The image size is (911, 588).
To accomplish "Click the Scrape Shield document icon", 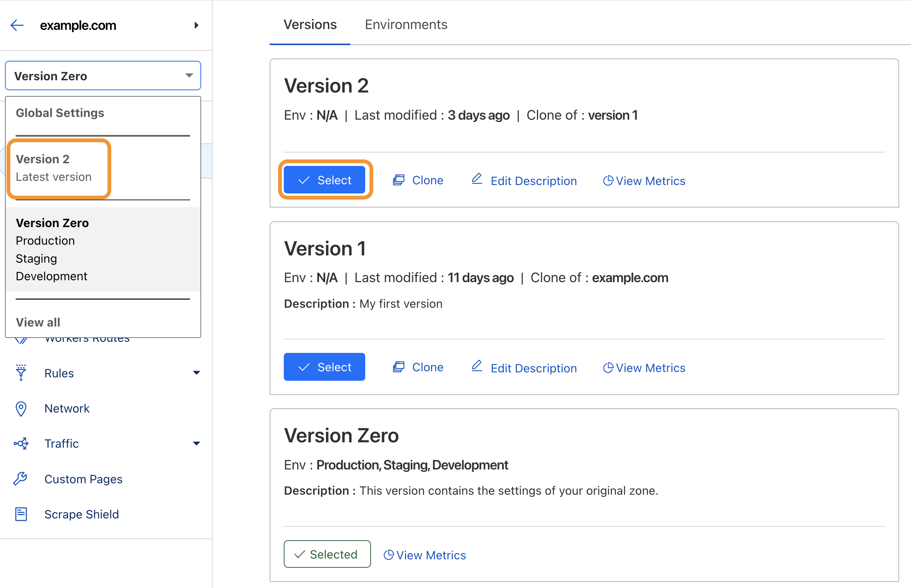I will point(21,514).
